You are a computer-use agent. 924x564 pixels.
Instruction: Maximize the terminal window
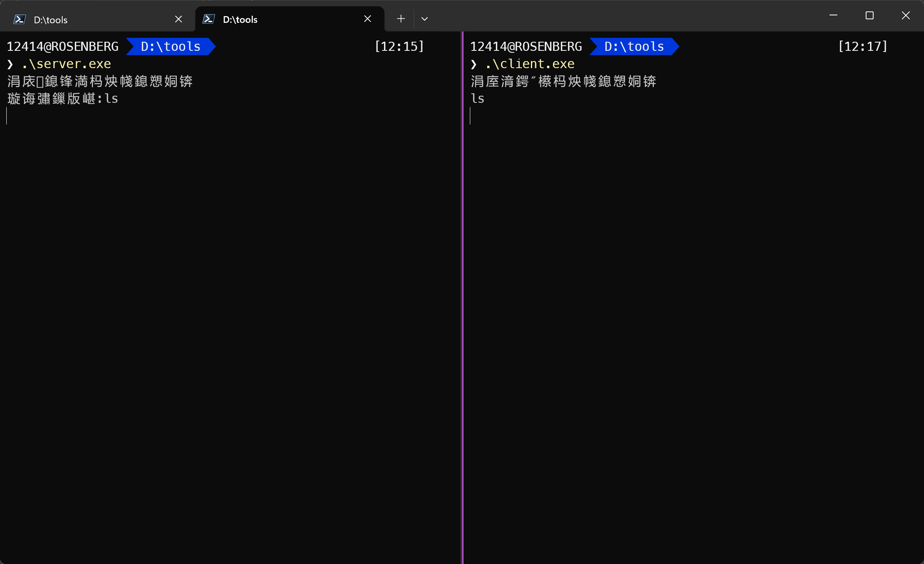click(x=870, y=15)
